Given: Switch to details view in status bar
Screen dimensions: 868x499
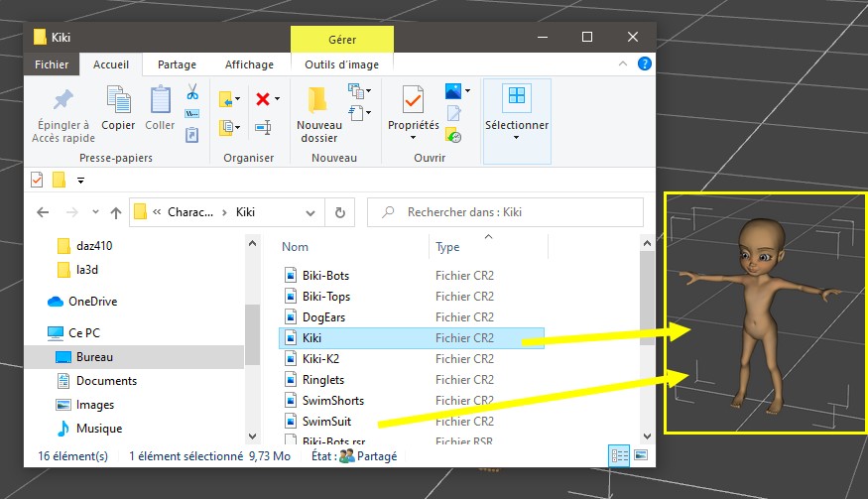Looking at the screenshot, I should [x=619, y=455].
